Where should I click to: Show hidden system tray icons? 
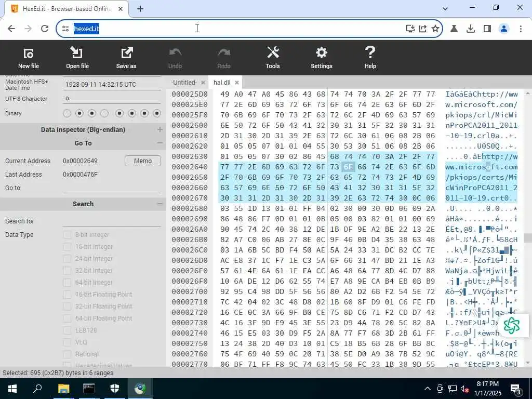(428, 389)
